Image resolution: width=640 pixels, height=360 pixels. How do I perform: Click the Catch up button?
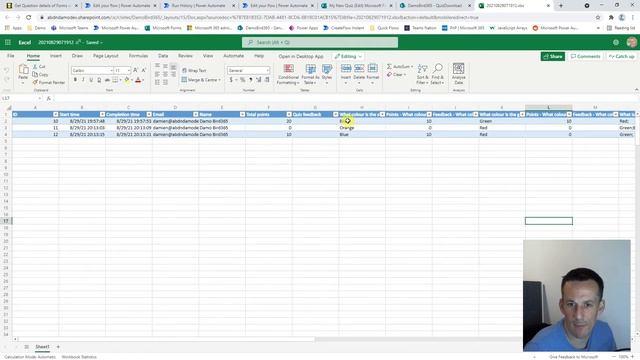coord(622,56)
